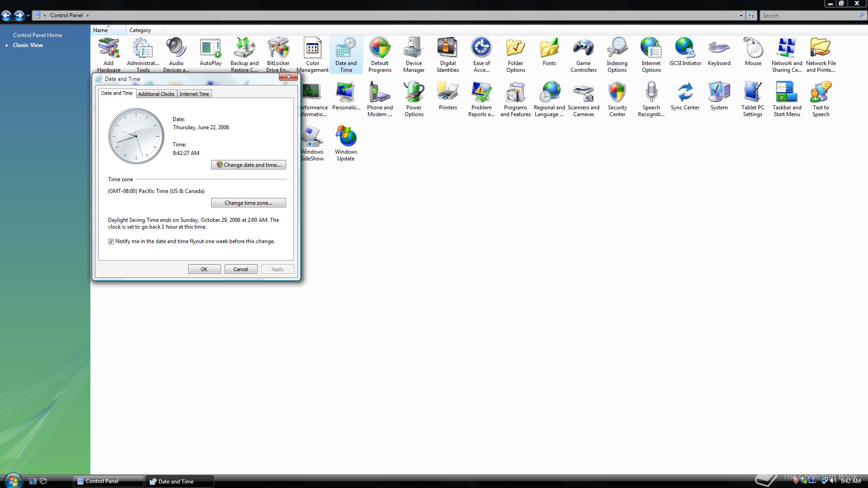Go to Control Panel Home link
The width and height of the screenshot is (868, 488).
pos(38,35)
